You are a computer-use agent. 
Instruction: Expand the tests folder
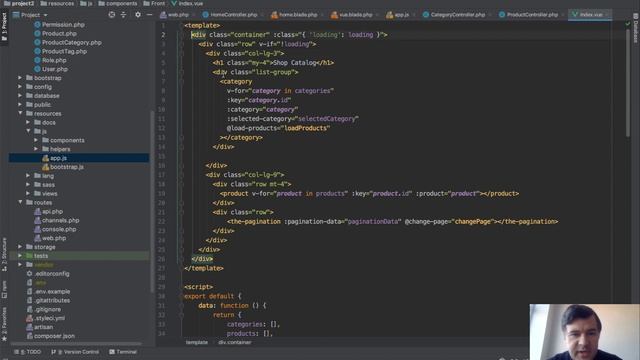pyautogui.click(x=20, y=256)
